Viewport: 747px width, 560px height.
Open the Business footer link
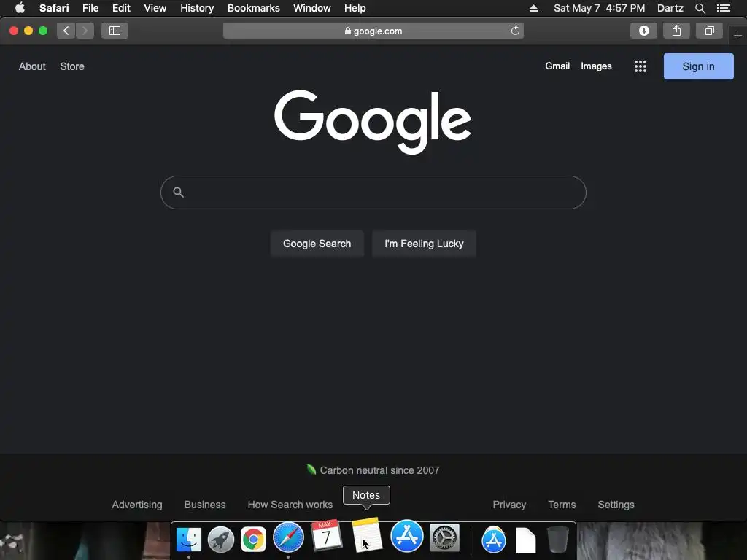pyautogui.click(x=205, y=505)
